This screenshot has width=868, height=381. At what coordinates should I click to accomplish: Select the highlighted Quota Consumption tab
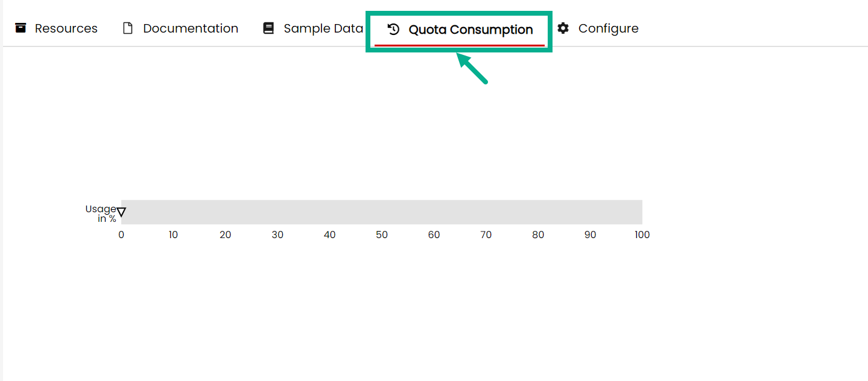pos(471,29)
